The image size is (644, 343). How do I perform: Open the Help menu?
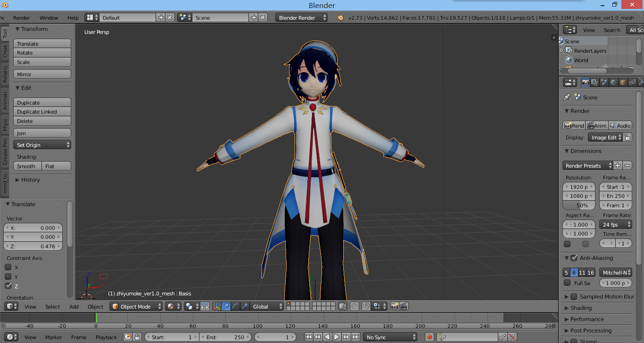point(73,17)
